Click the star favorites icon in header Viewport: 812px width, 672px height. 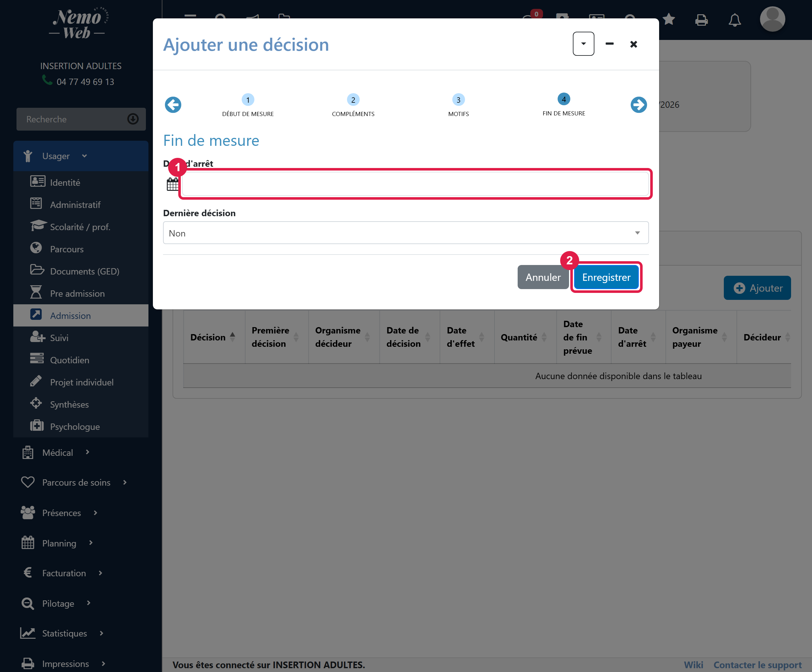(x=669, y=19)
